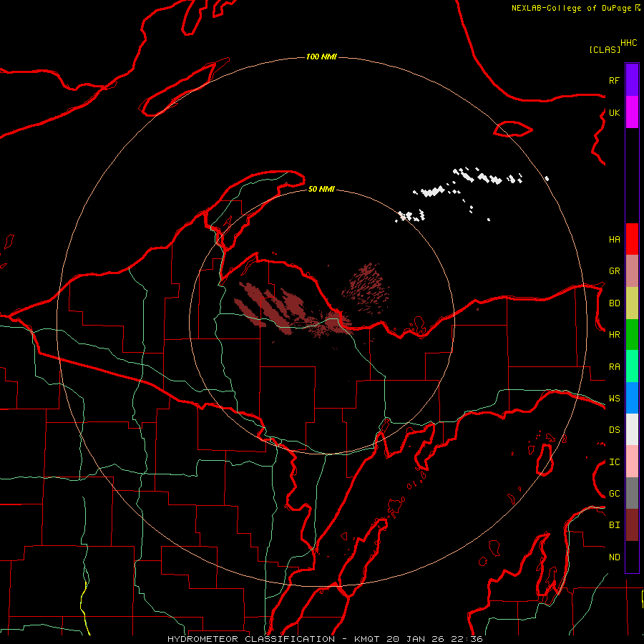This screenshot has width=644, height=644.
Task: Click the [CLAS] units label
Action: point(605,49)
